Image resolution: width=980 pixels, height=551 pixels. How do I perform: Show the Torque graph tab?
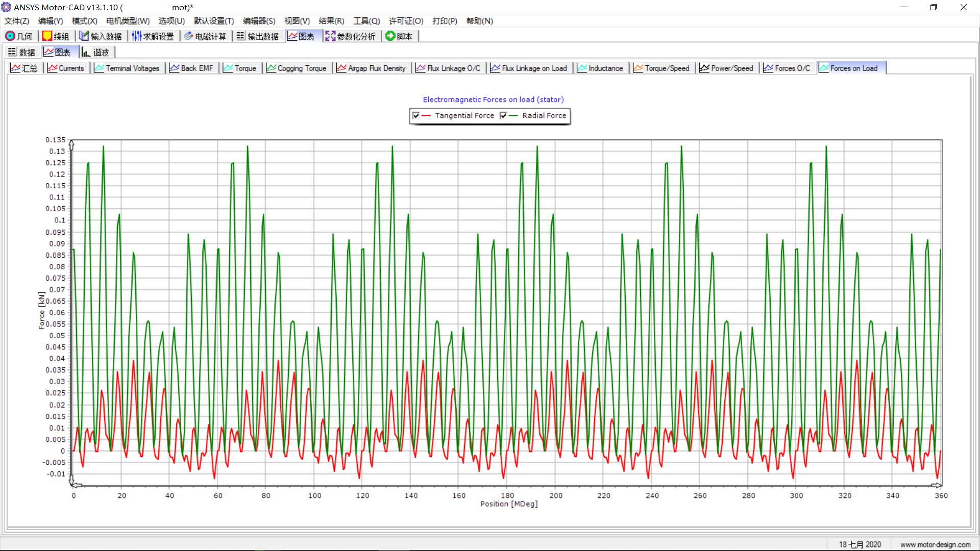[240, 68]
